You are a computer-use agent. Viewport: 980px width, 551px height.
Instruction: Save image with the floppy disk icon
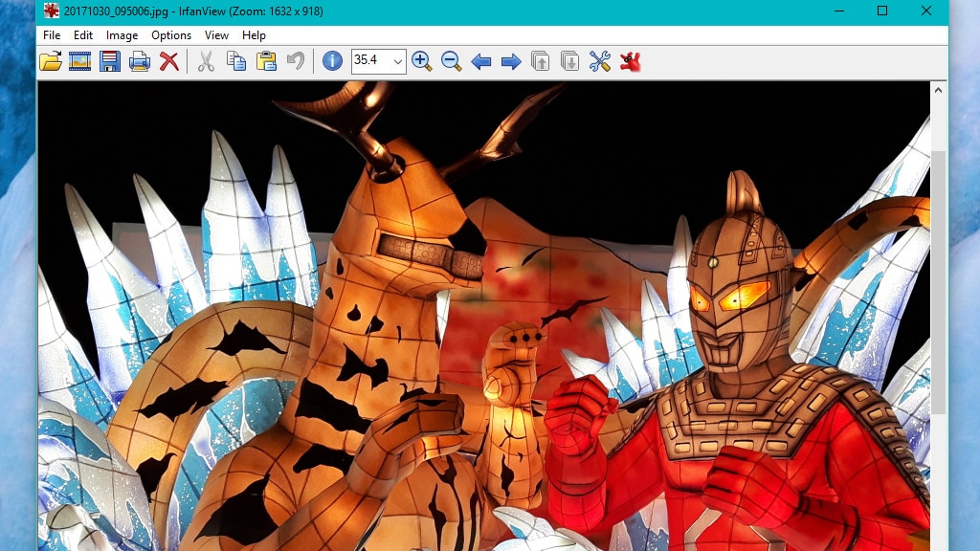click(x=110, y=61)
